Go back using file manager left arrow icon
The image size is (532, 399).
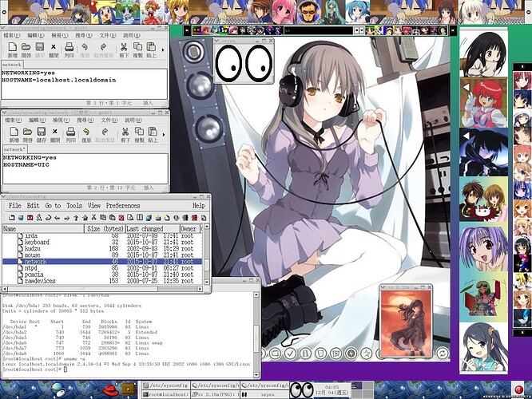(x=58, y=218)
